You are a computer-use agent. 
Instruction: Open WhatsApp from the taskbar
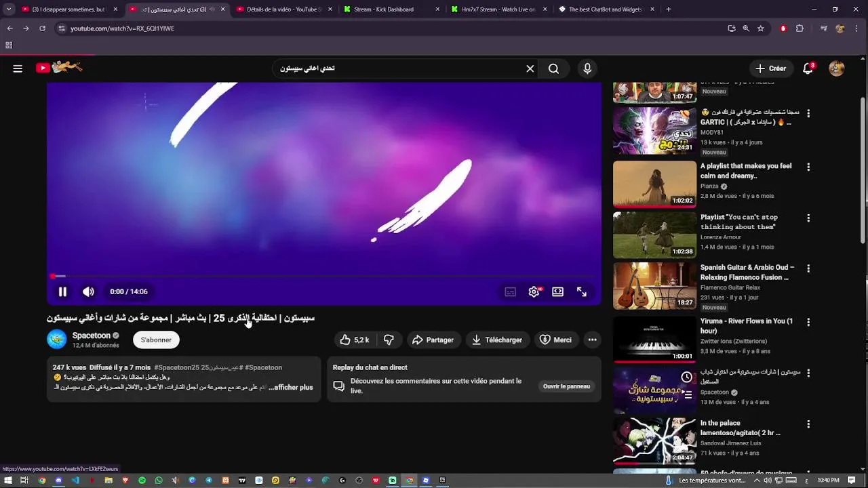159,481
